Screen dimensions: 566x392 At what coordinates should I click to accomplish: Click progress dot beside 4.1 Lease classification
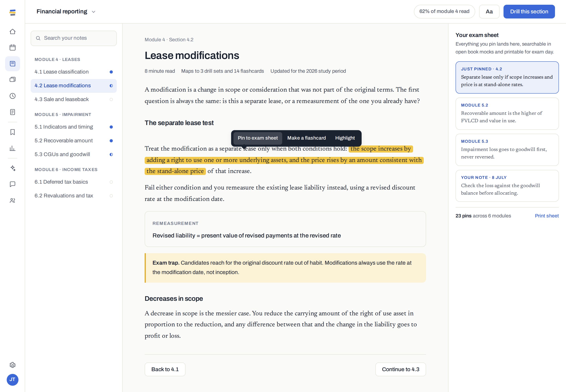coord(111,72)
